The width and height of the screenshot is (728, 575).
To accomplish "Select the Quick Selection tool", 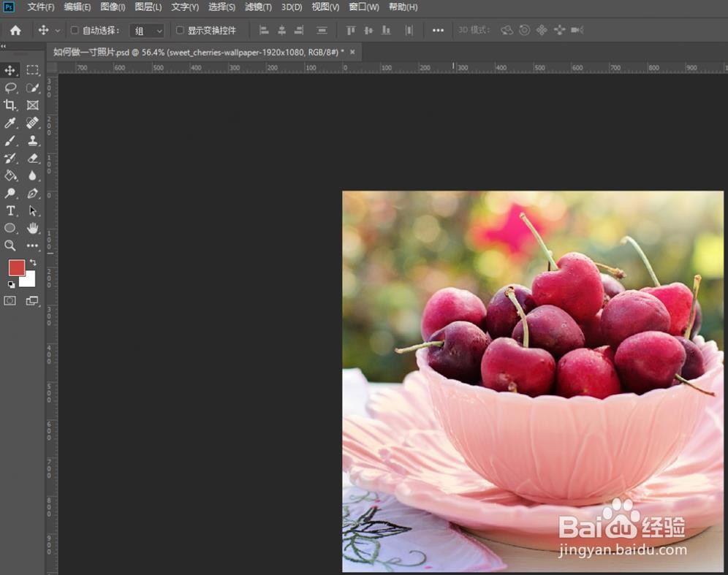I will 32,88.
